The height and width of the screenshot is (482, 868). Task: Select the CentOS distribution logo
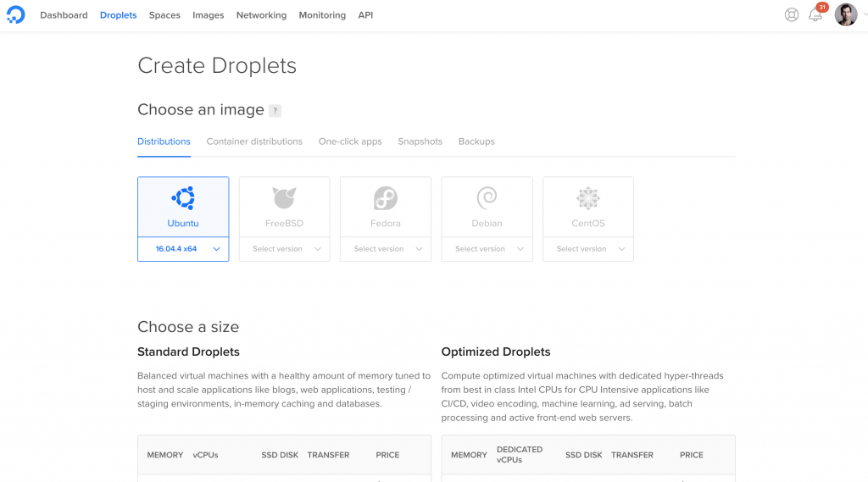tap(588, 198)
